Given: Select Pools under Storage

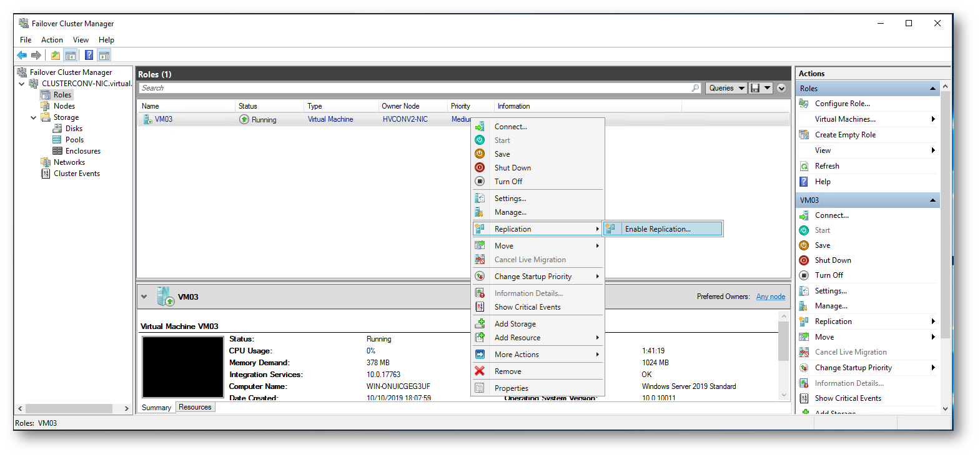Looking at the screenshot, I should [x=74, y=140].
